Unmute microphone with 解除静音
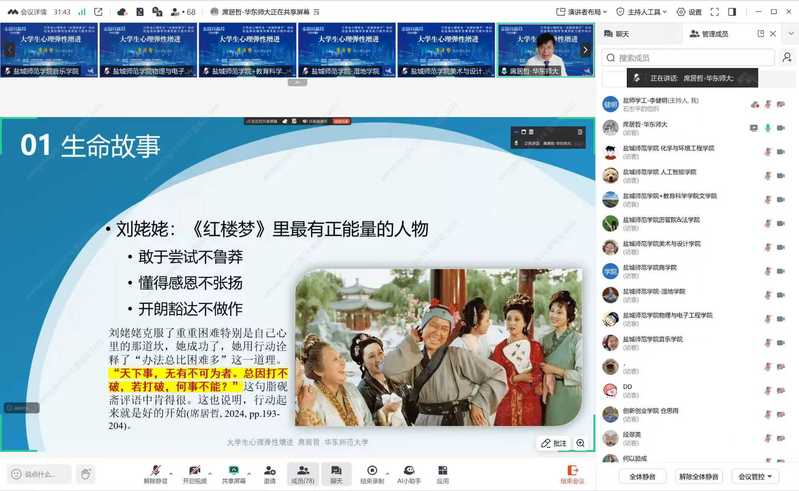The width and height of the screenshot is (799, 491). coord(155,472)
